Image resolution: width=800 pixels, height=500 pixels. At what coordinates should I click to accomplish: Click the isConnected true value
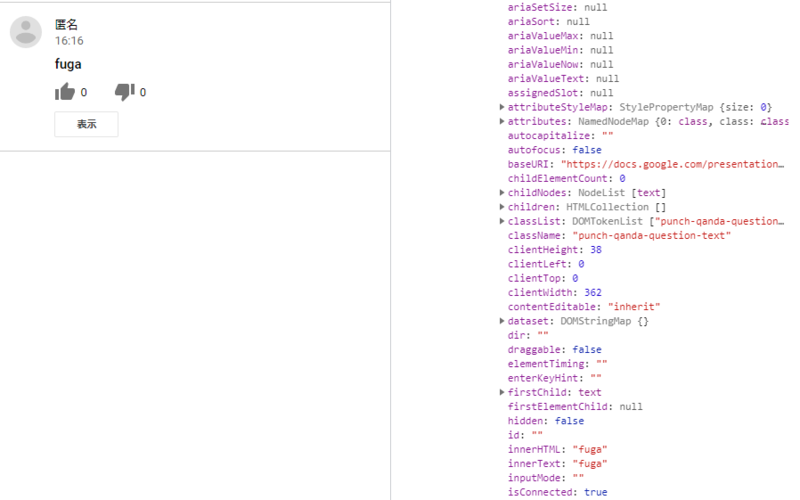(595, 492)
